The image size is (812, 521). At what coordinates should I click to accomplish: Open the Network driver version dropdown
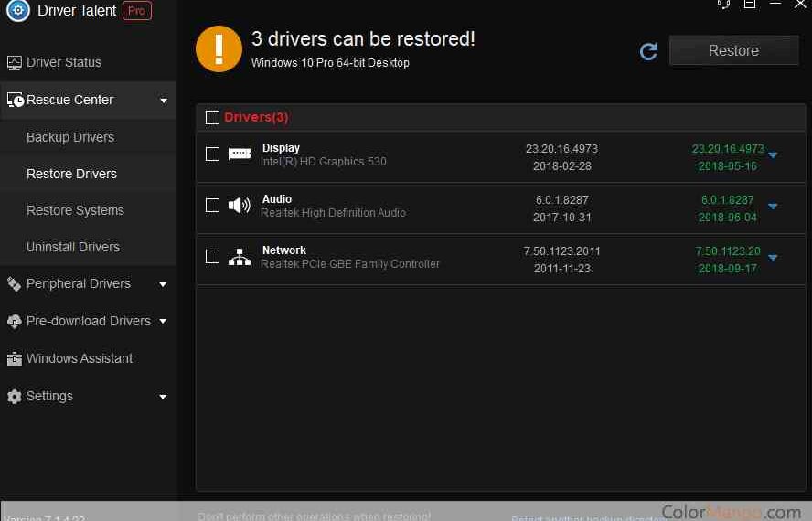773,258
